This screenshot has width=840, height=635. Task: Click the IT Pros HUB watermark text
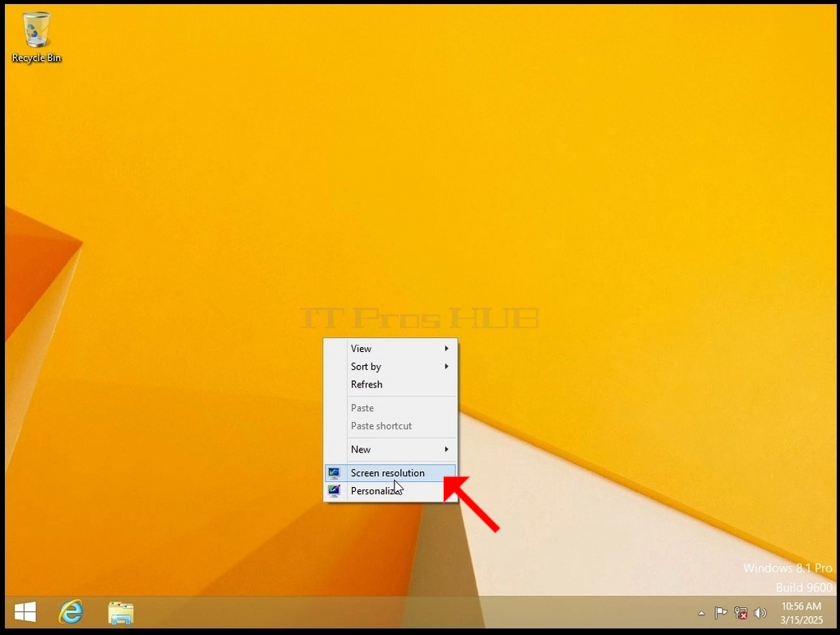click(419, 318)
